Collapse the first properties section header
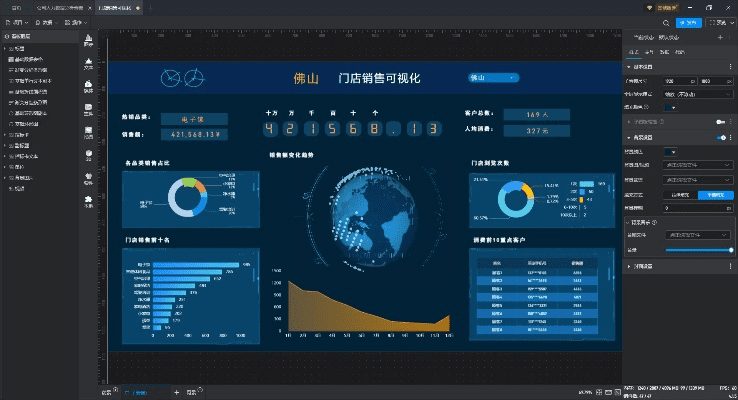 point(629,67)
